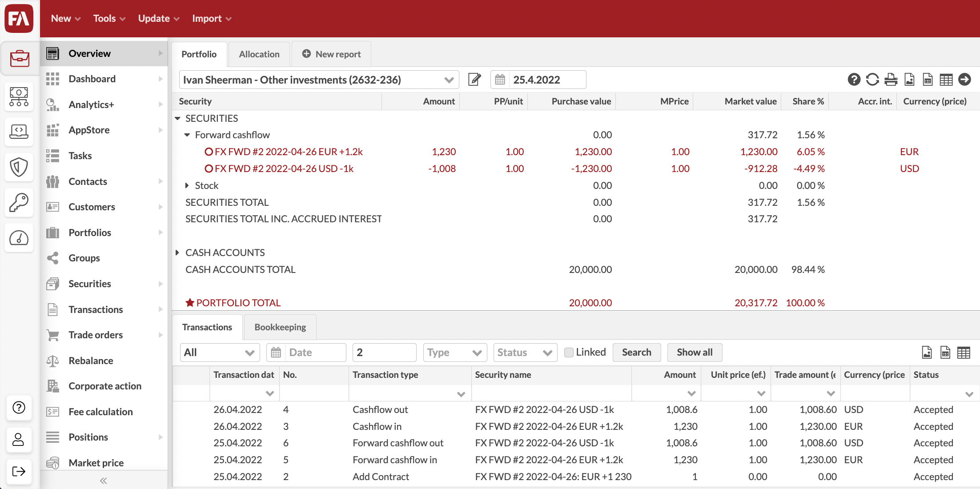
Task: Click the Search button
Action: pyautogui.click(x=636, y=353)
